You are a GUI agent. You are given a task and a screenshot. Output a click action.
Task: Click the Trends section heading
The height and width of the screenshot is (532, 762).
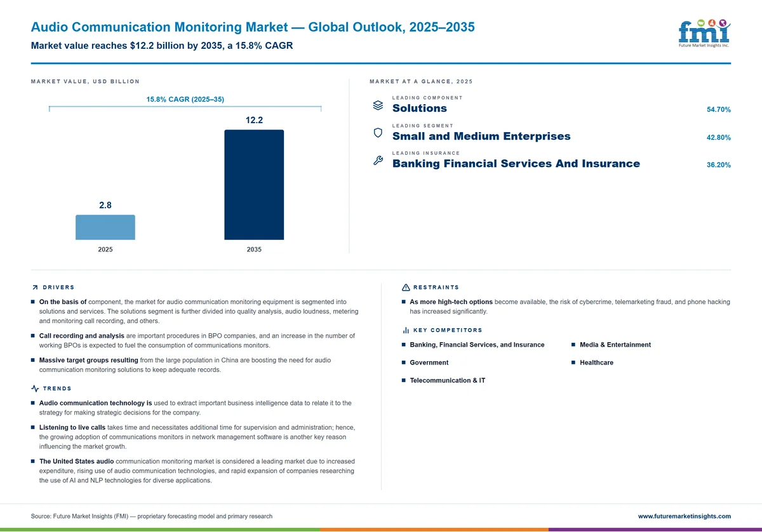(57, 389)
